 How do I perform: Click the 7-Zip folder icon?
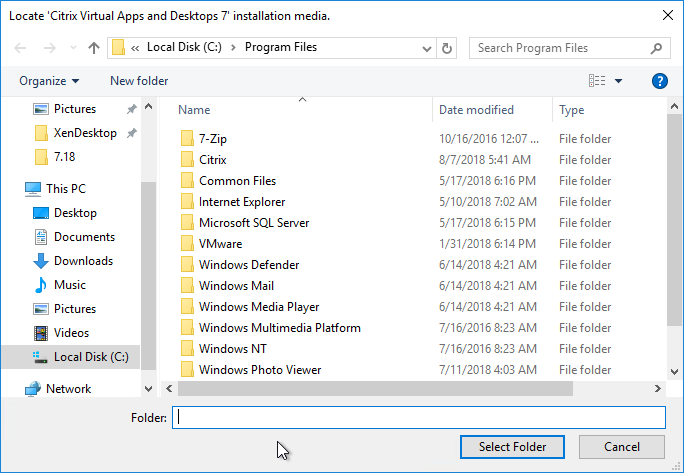(x=187, y=138)
